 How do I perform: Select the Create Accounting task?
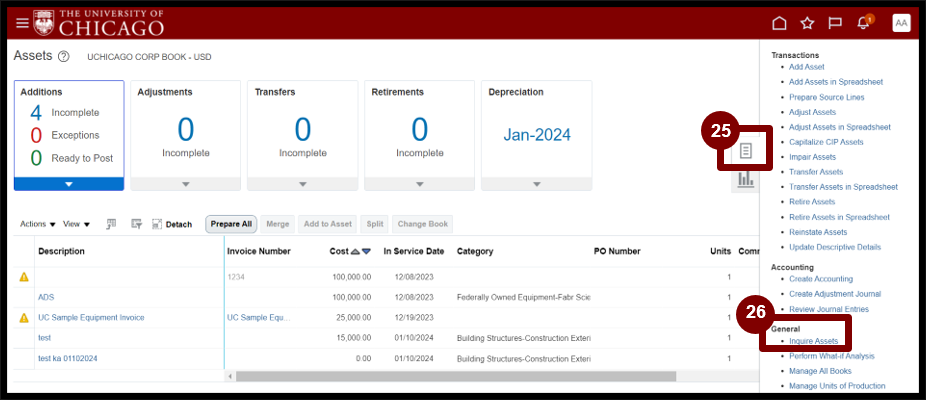tap(821, 279)
